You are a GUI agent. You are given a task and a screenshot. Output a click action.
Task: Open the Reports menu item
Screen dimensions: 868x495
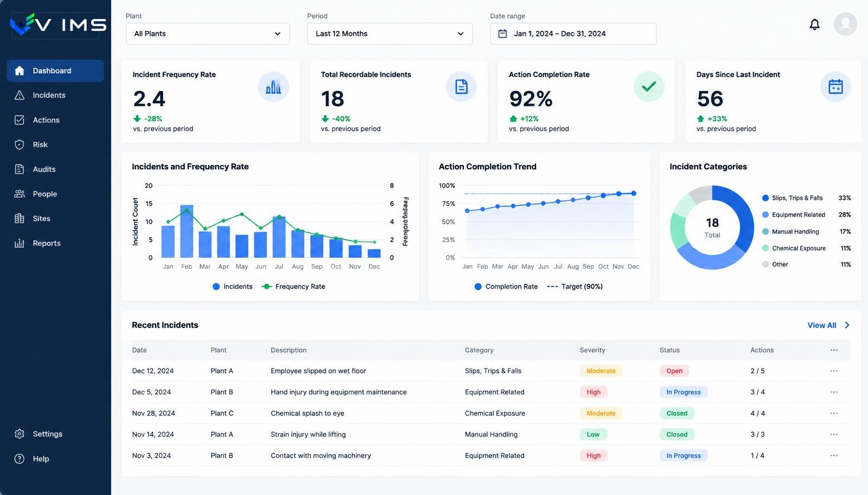pos(55,243)
